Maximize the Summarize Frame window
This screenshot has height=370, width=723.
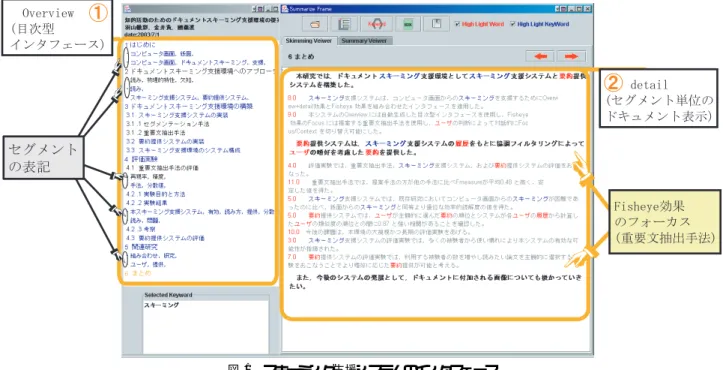click(x=579, y=8)
